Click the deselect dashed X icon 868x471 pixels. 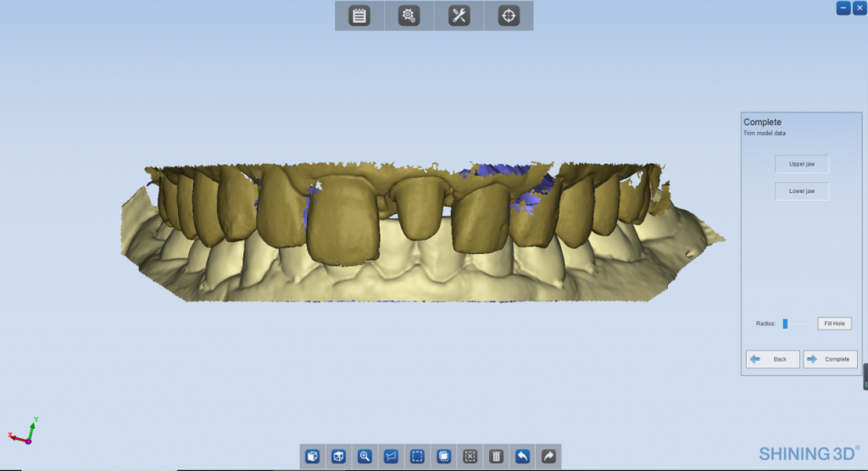(x=470, y=456)
